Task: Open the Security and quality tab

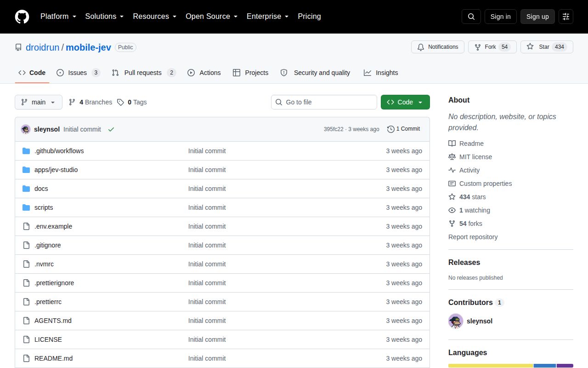Action: click(x=315, y=73)
